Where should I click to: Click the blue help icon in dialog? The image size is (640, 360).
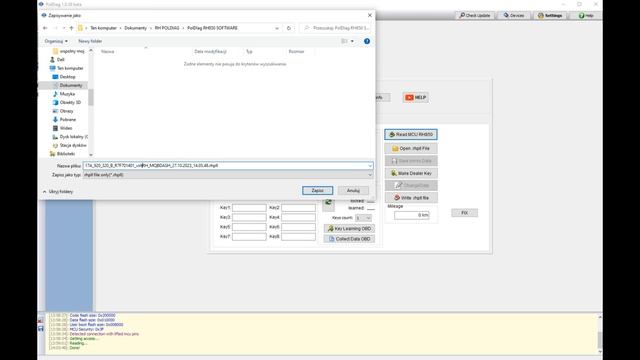(x=367, y=41)
